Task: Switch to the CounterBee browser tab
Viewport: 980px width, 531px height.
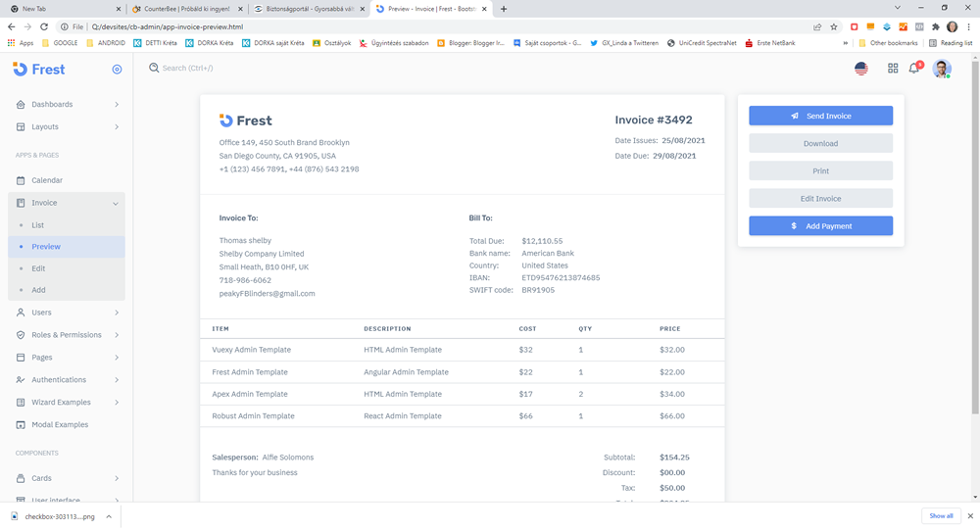Action: tap(181, 9)
